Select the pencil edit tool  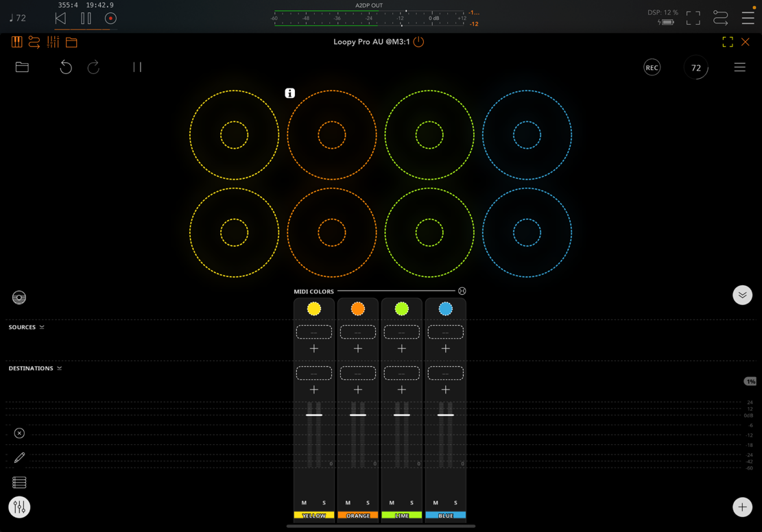[x=19, y=458]
